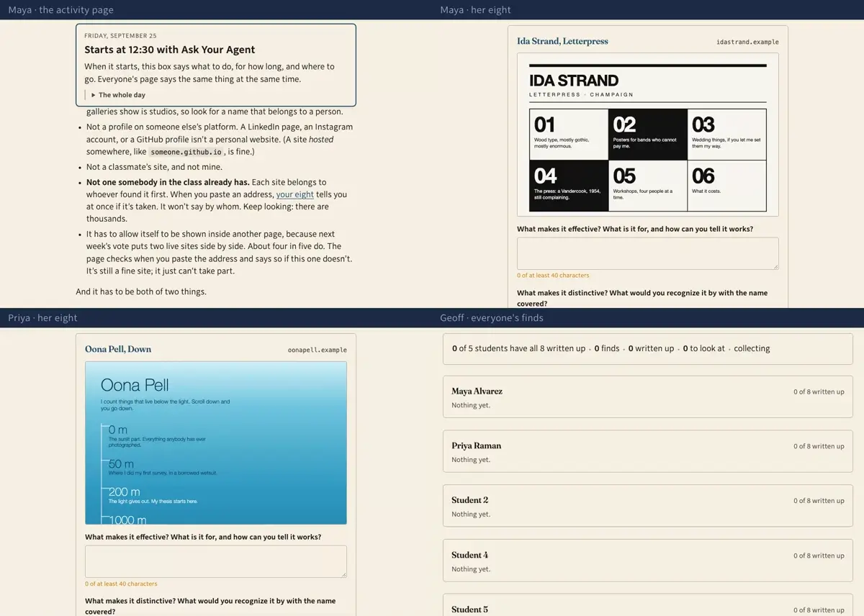Click the "someone.github.io" code snippet
Screen dimensions: 864x616
click(186, 153)
